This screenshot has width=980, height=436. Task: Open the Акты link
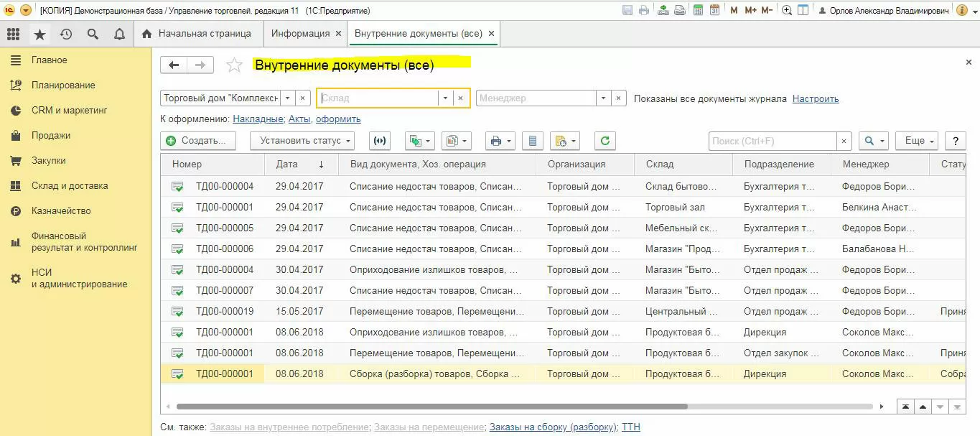(299, 119)
